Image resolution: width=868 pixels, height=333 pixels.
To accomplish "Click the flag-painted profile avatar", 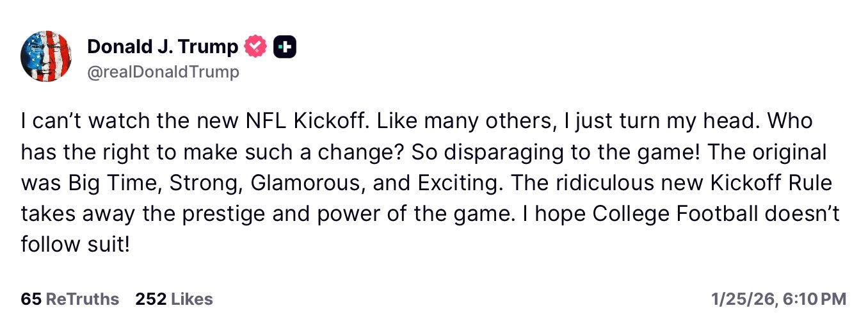I will pyautogui.click(x=45, y=56).
